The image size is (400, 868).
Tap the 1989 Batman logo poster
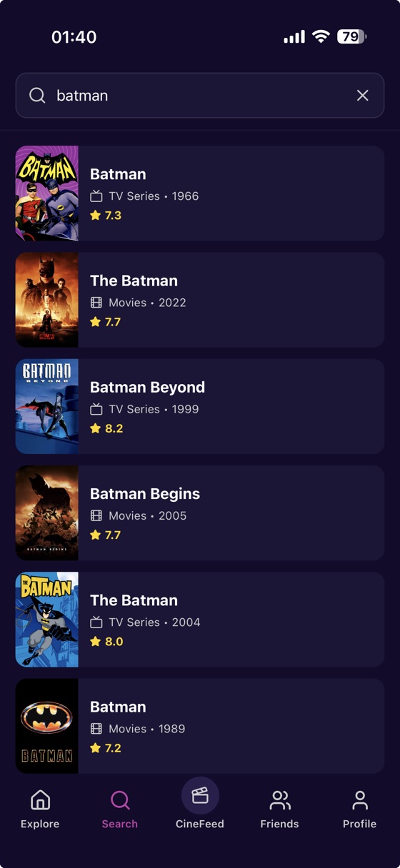tap(47, 726)
